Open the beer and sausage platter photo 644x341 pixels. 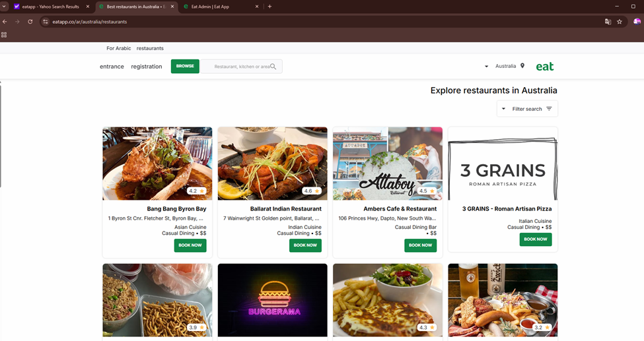(503, 300)
